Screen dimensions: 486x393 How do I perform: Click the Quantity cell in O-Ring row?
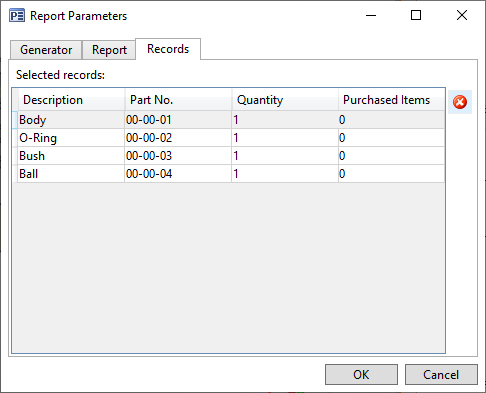pyautogui.click(x=285, y=138)
